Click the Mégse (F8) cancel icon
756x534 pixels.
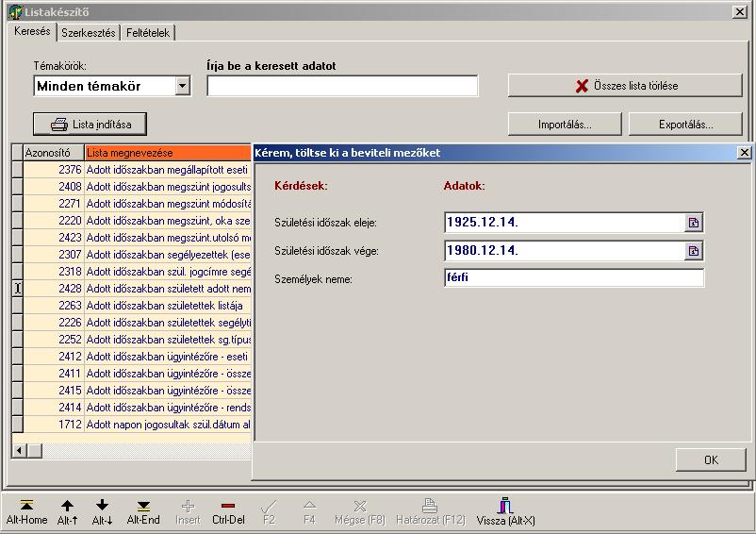(x=360, y=506)
